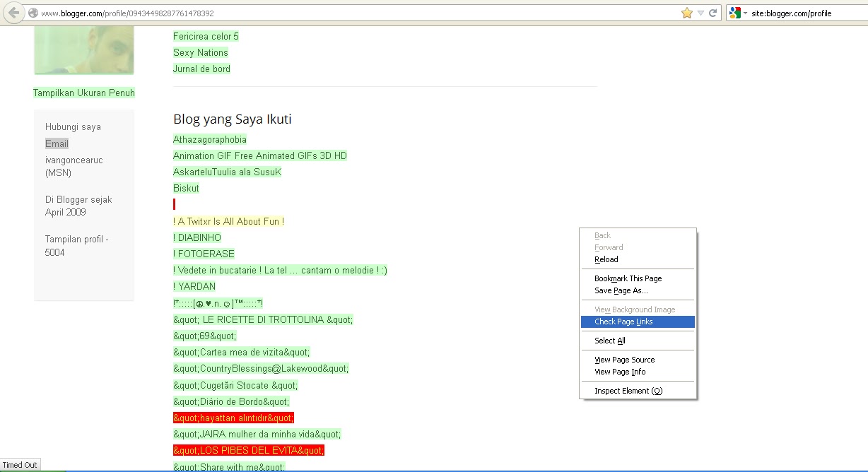Select "Bookmark This Page" menu entry

pos(628,278)
